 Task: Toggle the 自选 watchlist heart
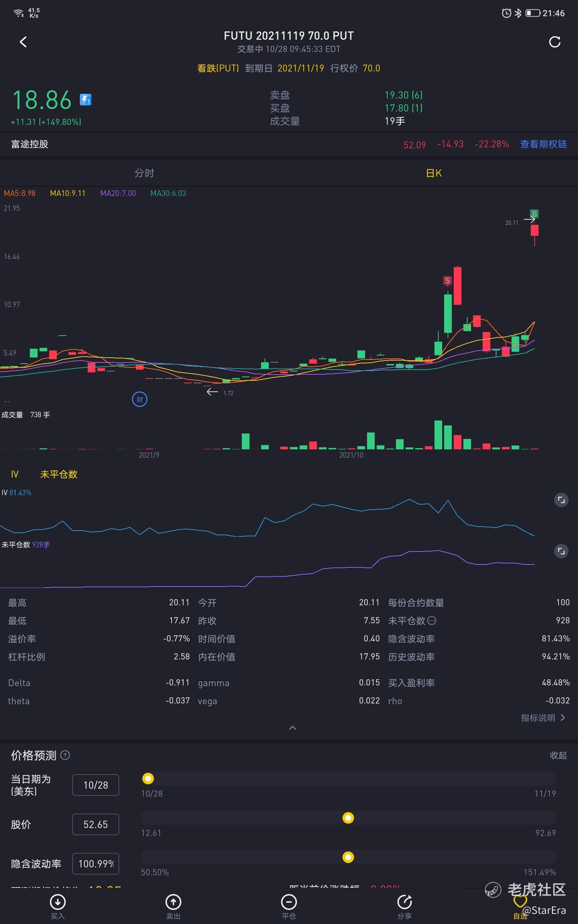tap(520, 902)
